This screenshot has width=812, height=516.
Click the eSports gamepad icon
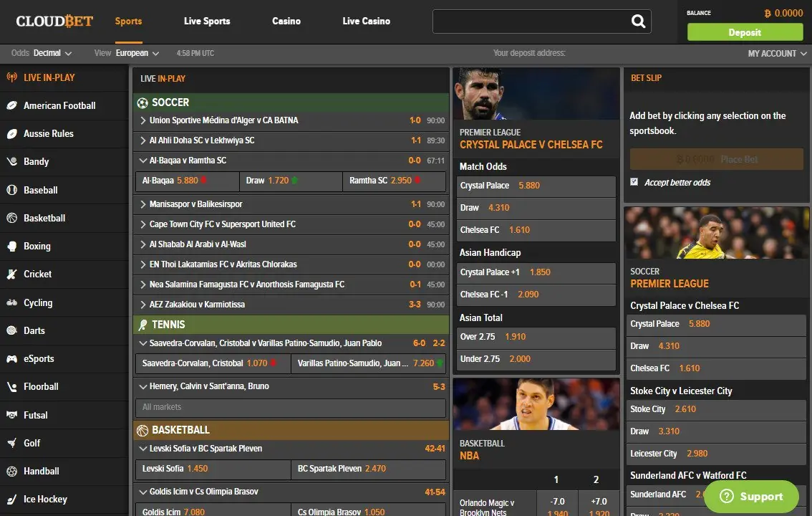click(x=12, y=358)
